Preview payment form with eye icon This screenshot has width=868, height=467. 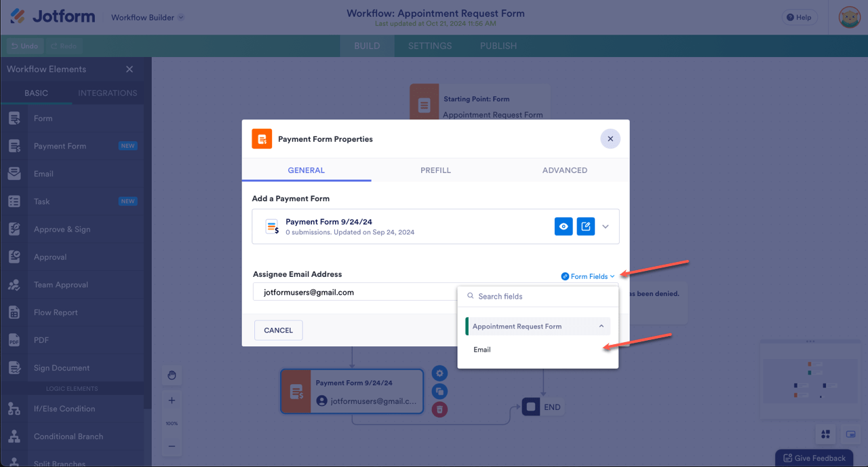[x=564, y=227]
